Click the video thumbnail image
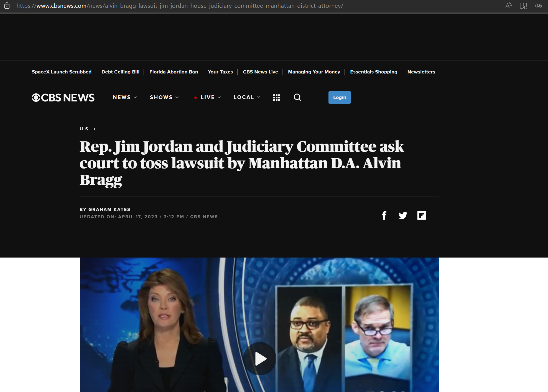This screenshot has height=392, width=548. (259, 325)
